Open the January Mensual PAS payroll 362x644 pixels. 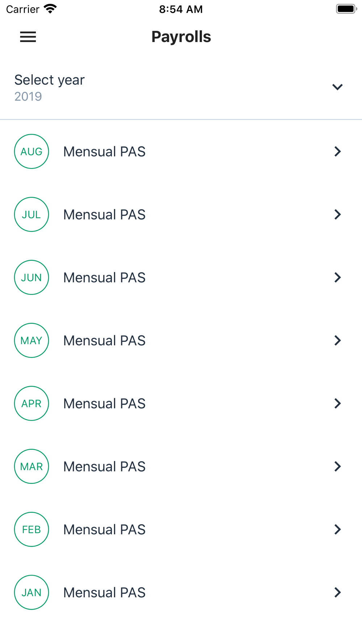(x=104, y=593)
